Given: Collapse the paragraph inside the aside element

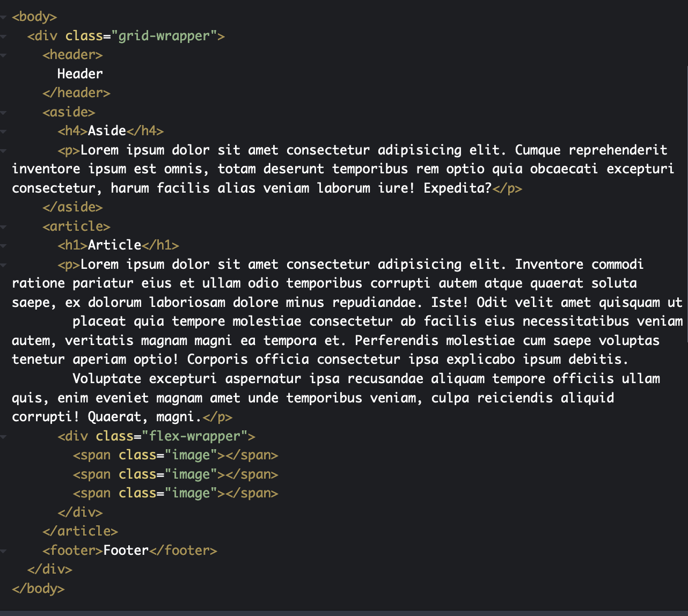Looking at the screenshot, I should [3, 150].
